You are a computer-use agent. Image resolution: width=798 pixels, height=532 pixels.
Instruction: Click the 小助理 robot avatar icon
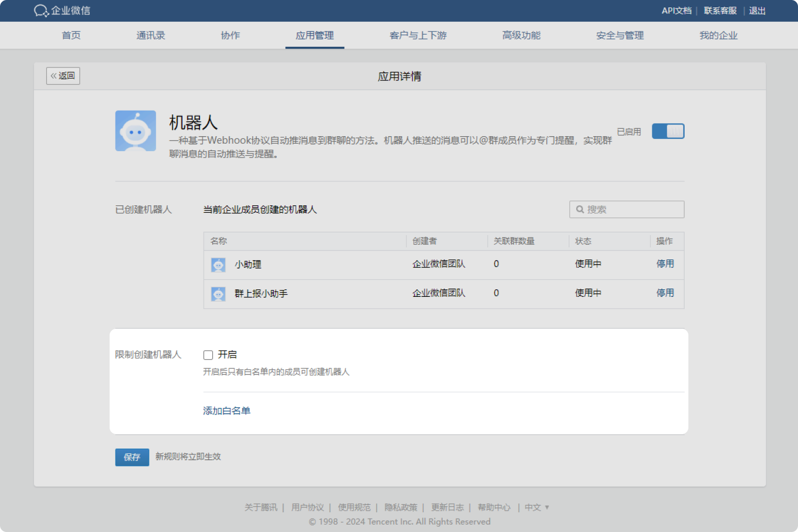218,264
